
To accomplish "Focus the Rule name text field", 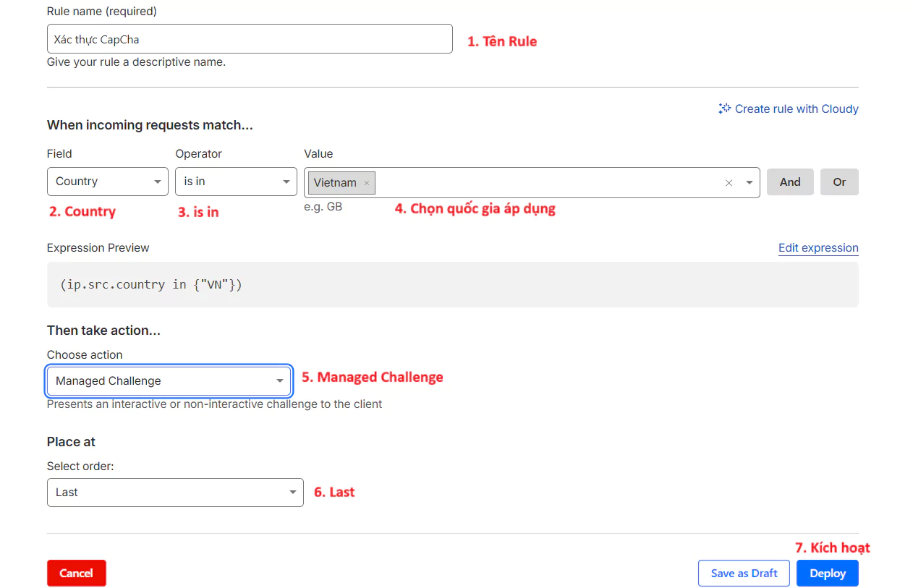I will tap(250, 39).
